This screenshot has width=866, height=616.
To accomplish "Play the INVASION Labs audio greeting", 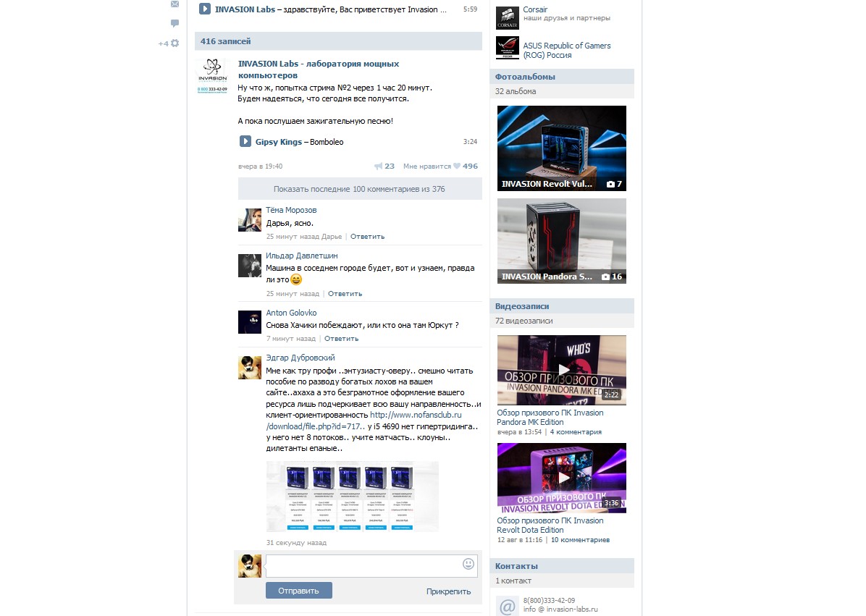I will click(205, 9).
